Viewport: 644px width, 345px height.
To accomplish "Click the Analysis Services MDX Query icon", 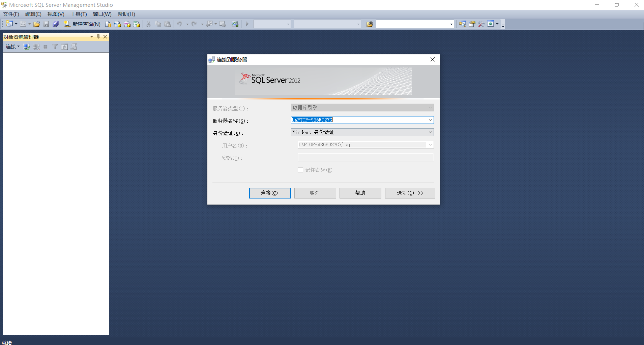I will (x=118, y=24).
